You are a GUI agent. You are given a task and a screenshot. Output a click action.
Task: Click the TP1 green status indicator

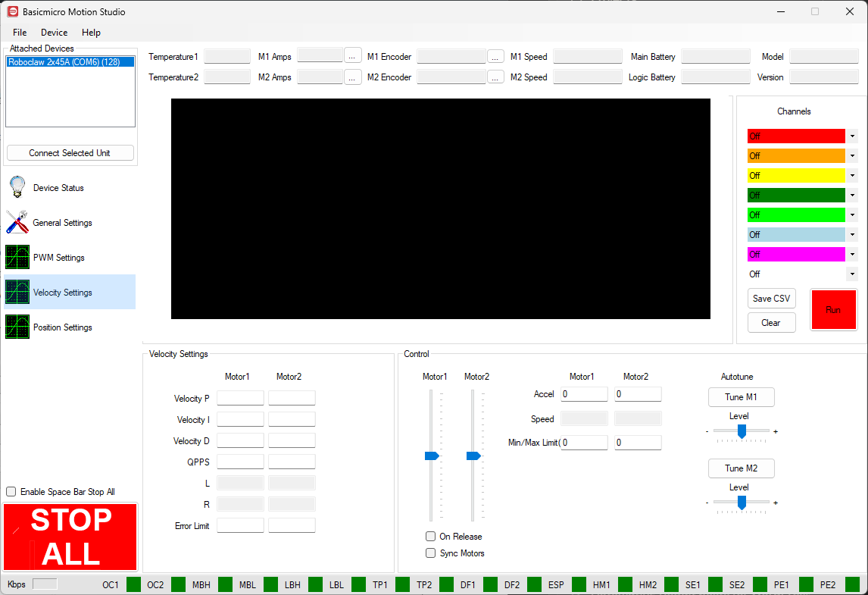pyautogui.click(x=402, y=584)
